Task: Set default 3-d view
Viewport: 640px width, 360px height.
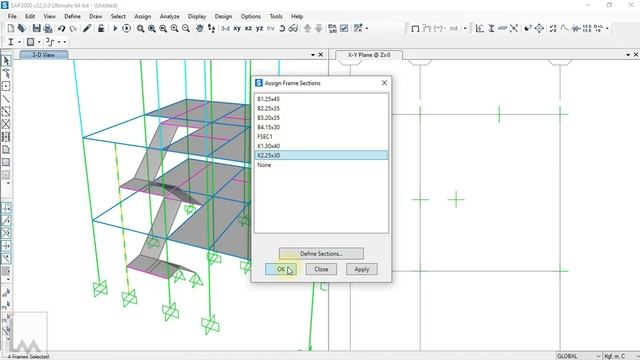Action: pyautogui.click(x=225, y=29)
